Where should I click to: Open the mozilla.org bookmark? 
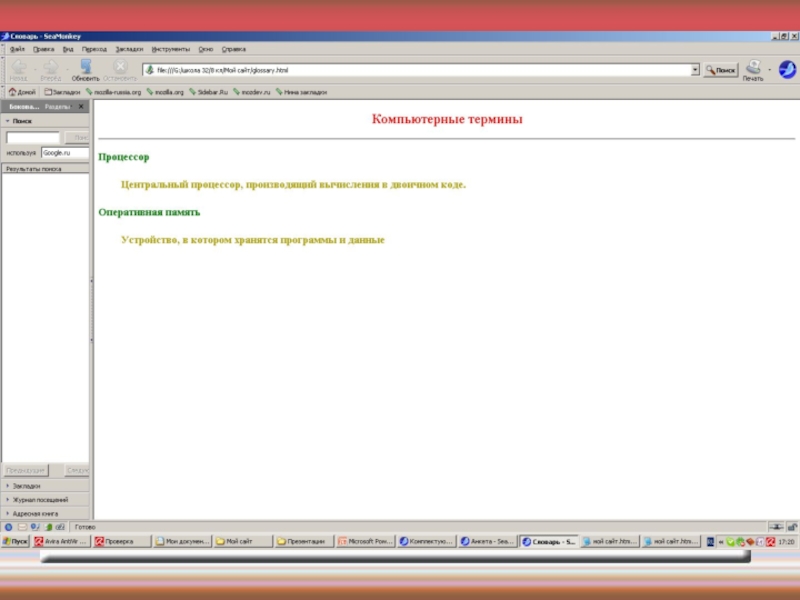click(165, 92)
